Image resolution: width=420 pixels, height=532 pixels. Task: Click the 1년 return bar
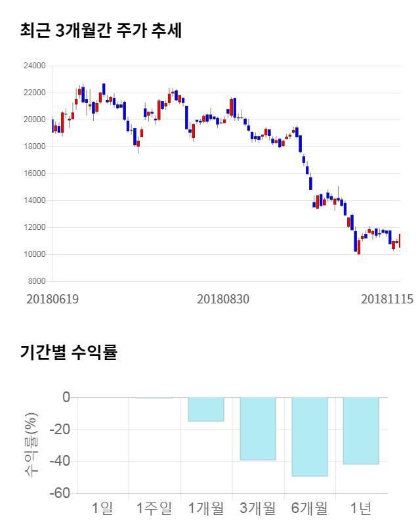pyautogui.click(x=361, y=430)
